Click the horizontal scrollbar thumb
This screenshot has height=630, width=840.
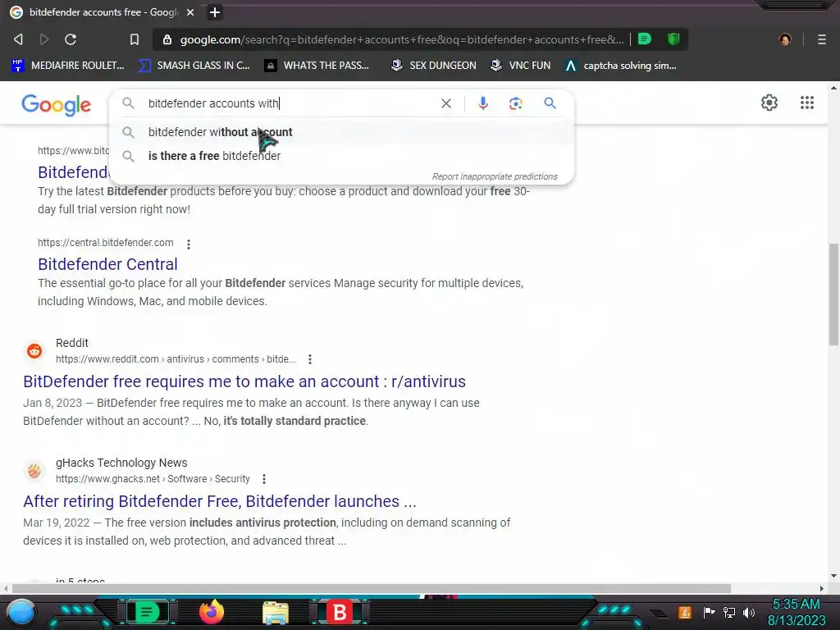[x=372, y=588]
